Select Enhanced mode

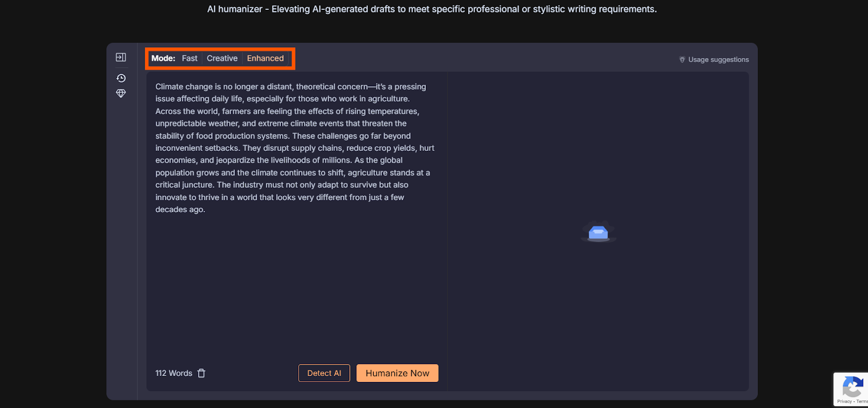click(265, 58)
